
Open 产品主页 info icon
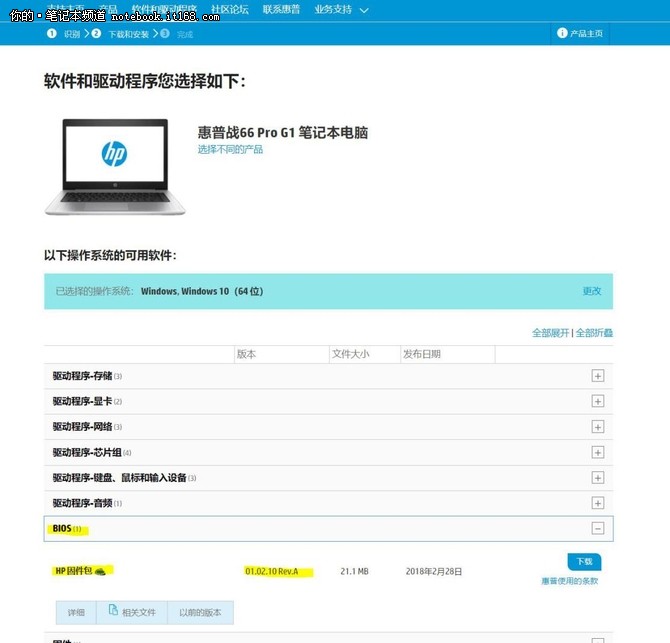(x=562, y=33)
